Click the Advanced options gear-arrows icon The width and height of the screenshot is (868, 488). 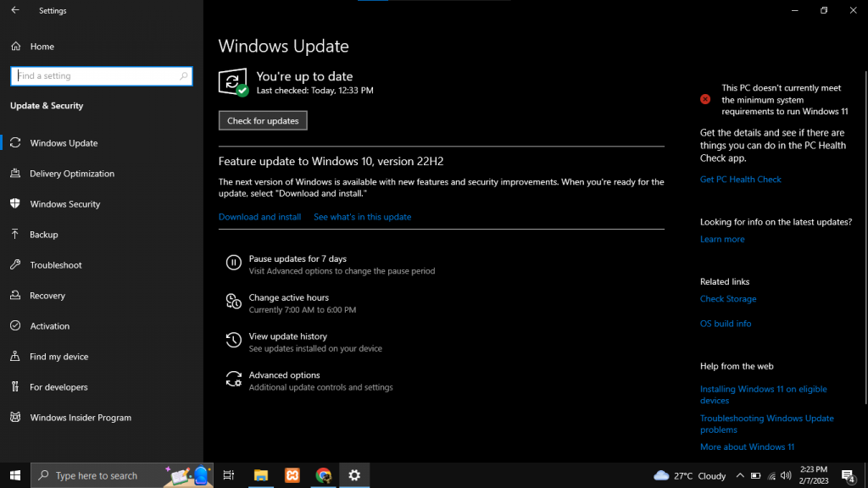234,379
